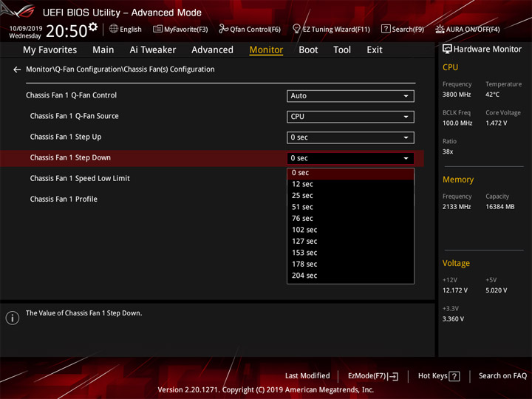Open language selection globe icon

pos(114,29)
